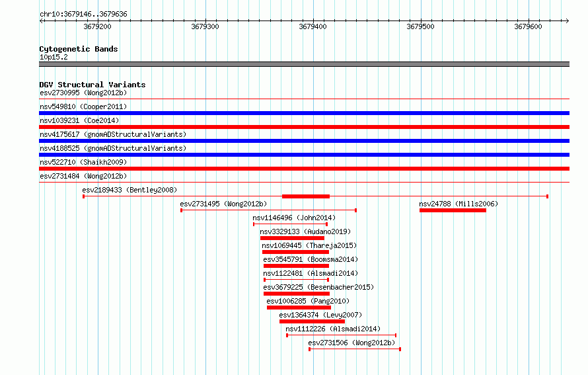Select the esv2731506 variant span line
This screenshot has width=588, height=375.
(355, 349)
